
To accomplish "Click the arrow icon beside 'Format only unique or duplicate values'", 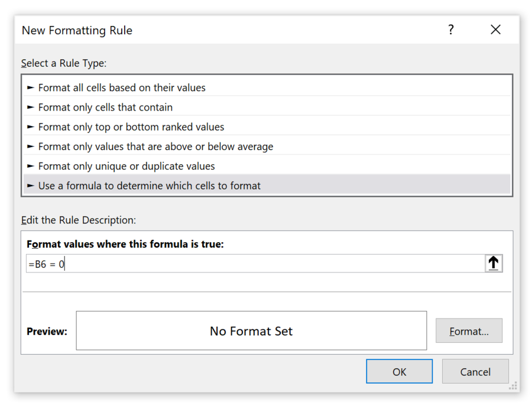I will (30, 166).
